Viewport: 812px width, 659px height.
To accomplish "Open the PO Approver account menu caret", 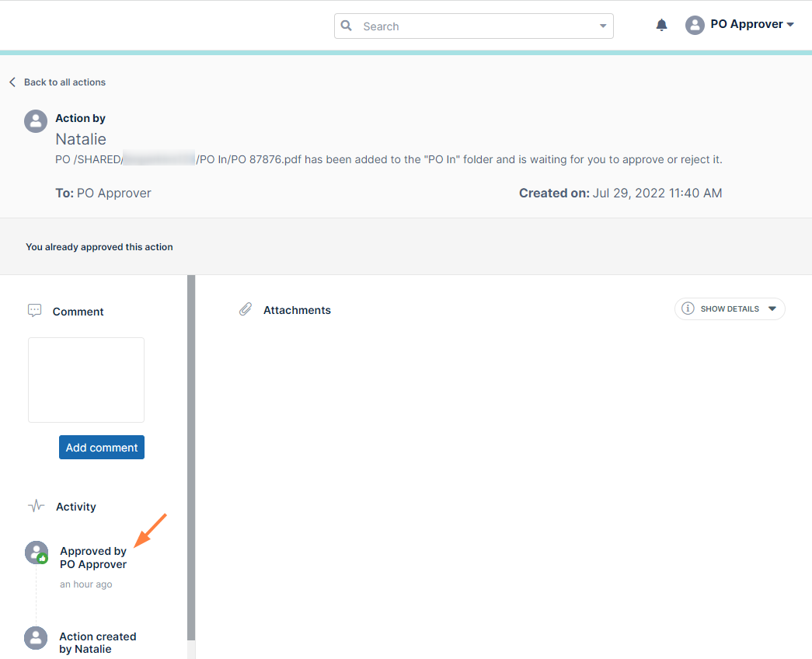I will 790,25.
